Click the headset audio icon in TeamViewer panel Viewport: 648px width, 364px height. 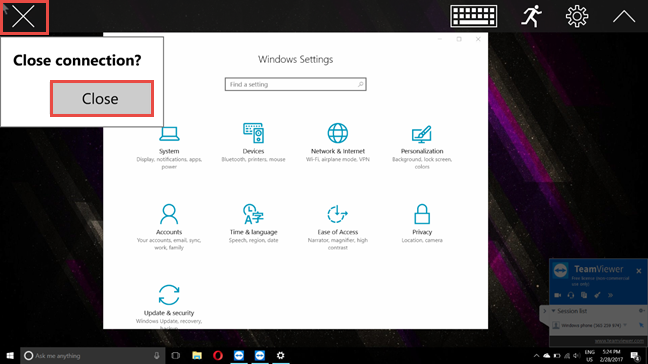(x=571, y=295)
